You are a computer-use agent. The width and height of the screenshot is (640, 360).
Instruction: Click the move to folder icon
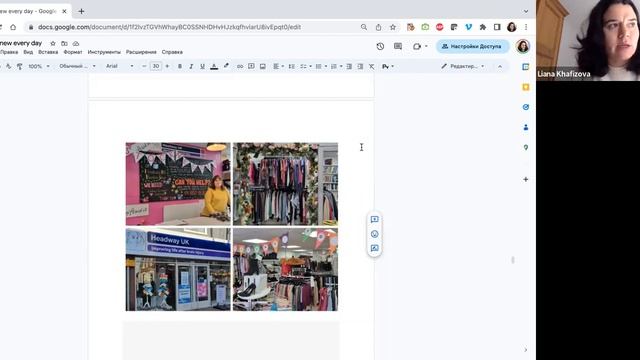(64, 43)
